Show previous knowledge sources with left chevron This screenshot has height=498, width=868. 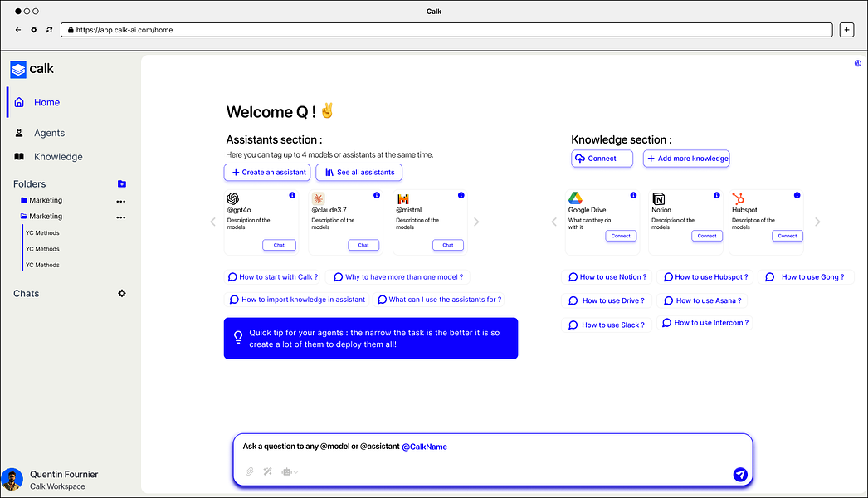554,222
